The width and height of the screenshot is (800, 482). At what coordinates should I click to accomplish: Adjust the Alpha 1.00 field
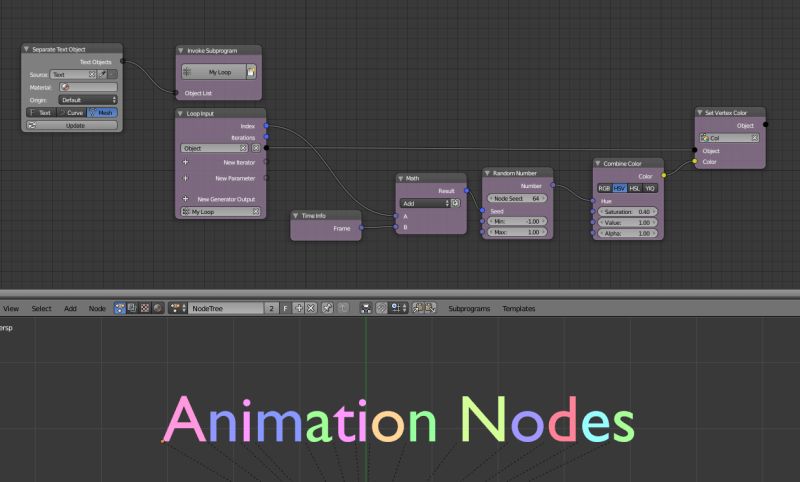(x=628, y=233)
